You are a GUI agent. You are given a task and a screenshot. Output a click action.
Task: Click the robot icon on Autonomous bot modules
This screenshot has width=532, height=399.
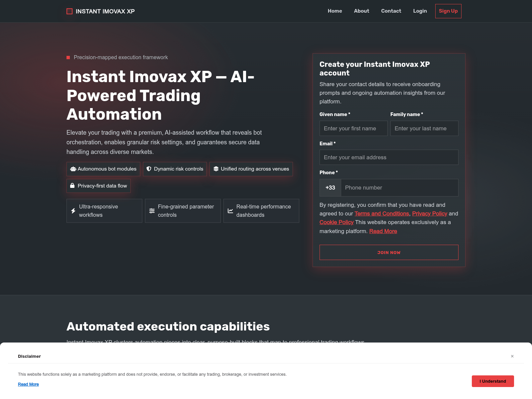tap(73, 169)
